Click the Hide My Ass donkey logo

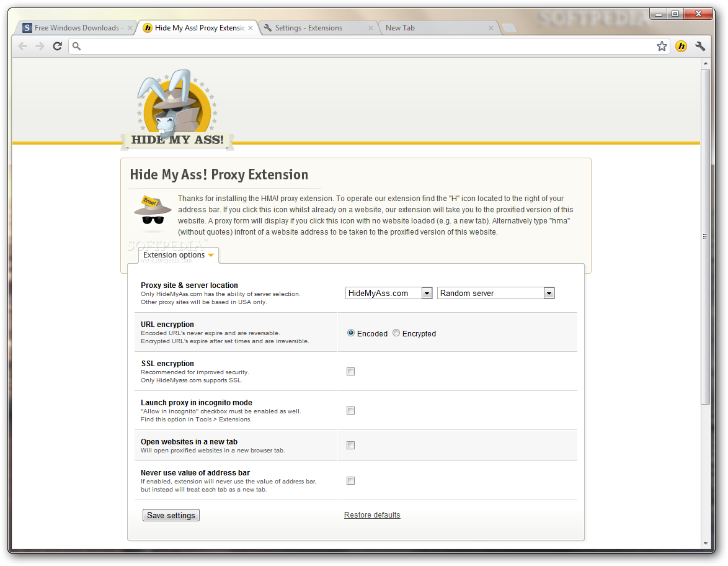[x=177, y=110]
